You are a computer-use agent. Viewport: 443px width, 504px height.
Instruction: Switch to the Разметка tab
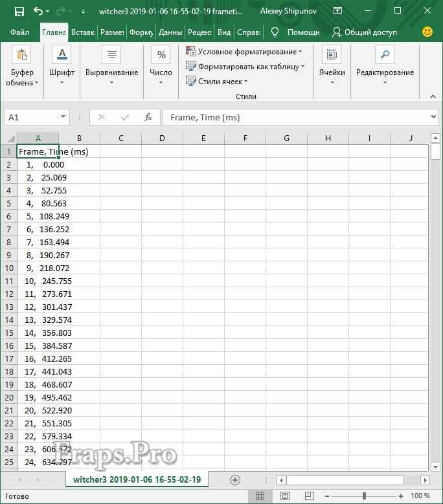point(112,32)
